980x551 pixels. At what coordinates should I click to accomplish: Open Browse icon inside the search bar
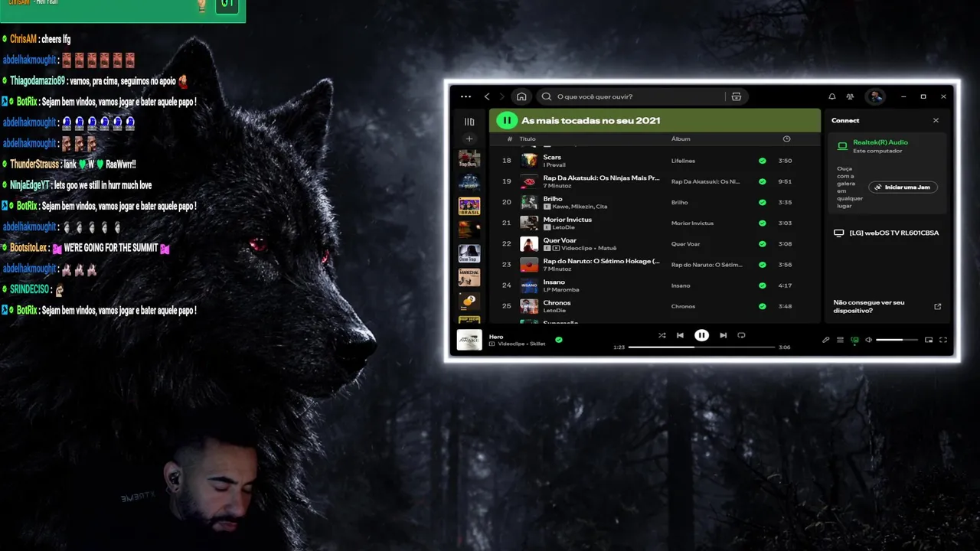click(737, 96)
